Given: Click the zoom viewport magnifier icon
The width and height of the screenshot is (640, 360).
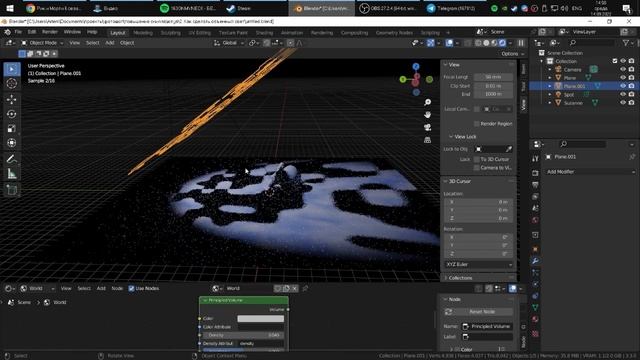Looking at the screenshot, I should pos(427,102).
